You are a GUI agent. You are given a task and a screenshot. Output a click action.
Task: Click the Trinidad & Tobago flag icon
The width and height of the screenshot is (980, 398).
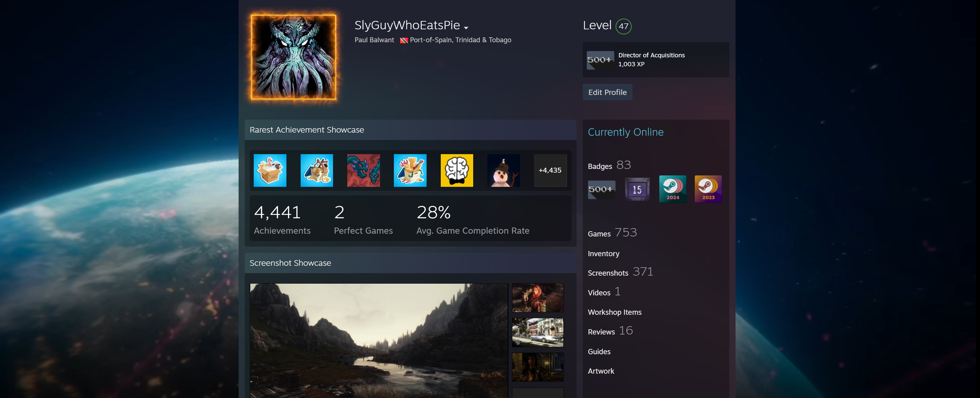pyautogui.click(x=404, y=40)
